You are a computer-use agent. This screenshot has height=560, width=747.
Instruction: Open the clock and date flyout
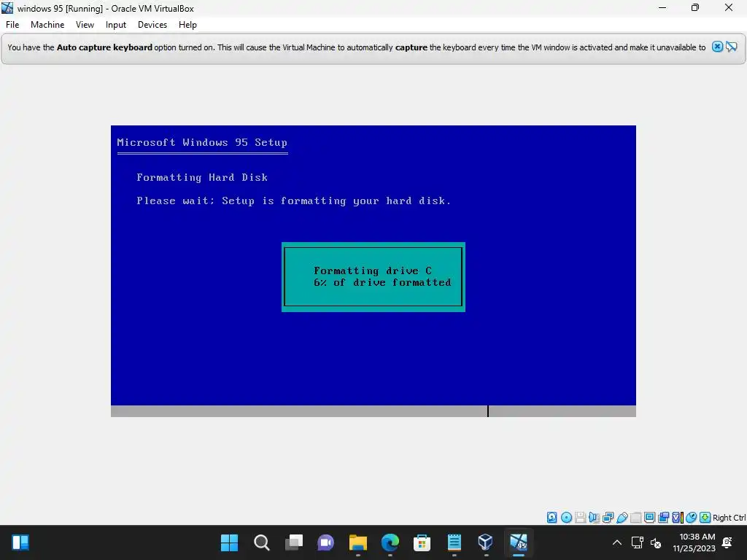[694, 542]
